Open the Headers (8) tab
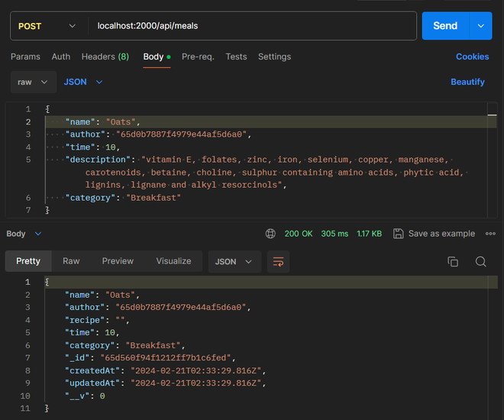The width and height of the screenshot is (504, 420). coord(105,57)
